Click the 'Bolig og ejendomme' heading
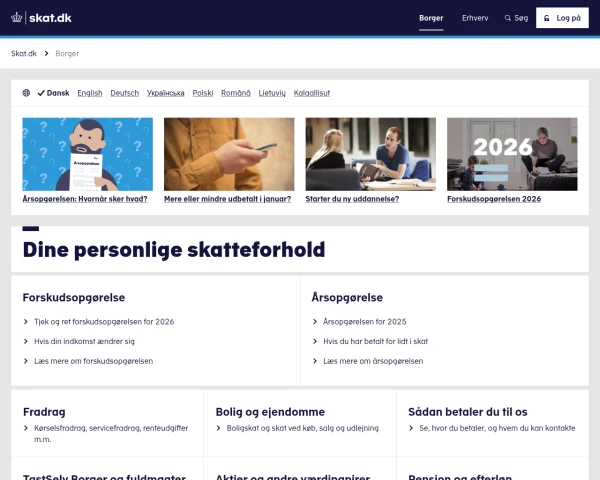This screenshot has height=480, width=600. coord(270,412)
